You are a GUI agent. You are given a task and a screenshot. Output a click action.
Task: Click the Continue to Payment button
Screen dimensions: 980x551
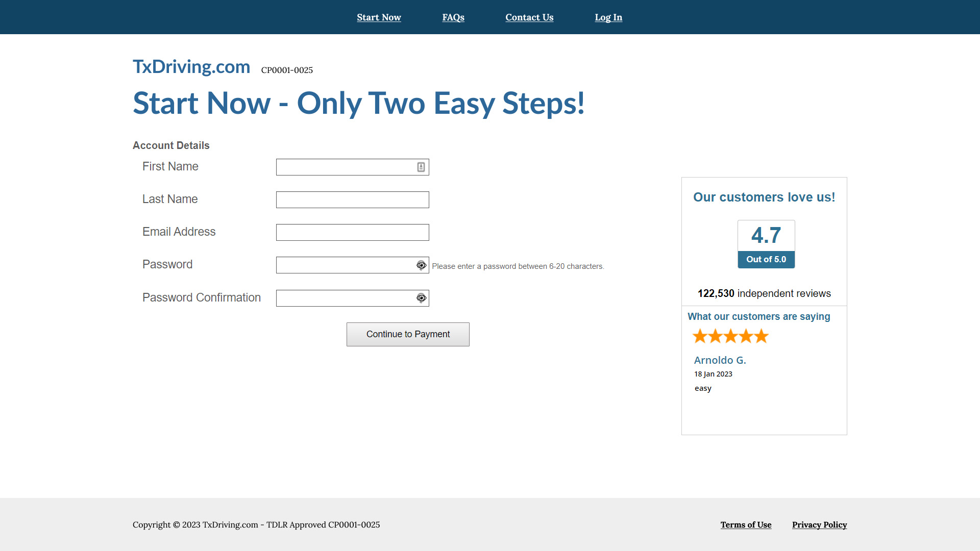[408, 334]
